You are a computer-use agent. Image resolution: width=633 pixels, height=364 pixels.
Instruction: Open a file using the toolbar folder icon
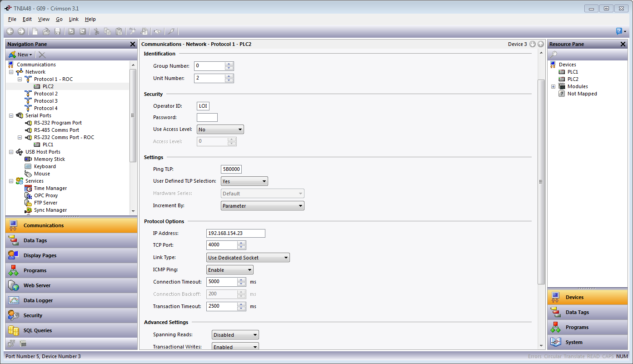(46, 31)
